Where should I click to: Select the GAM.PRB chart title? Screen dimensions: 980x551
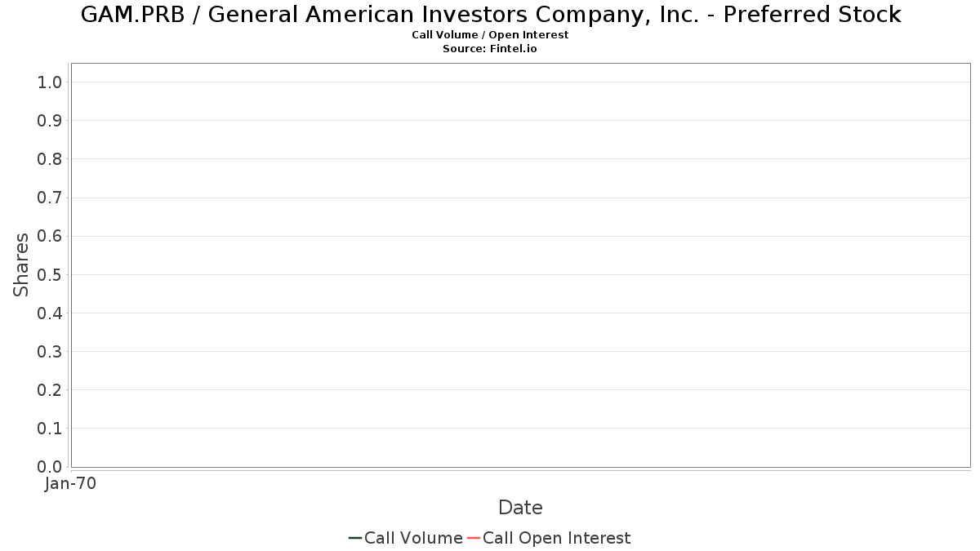[x=491, y=15]
